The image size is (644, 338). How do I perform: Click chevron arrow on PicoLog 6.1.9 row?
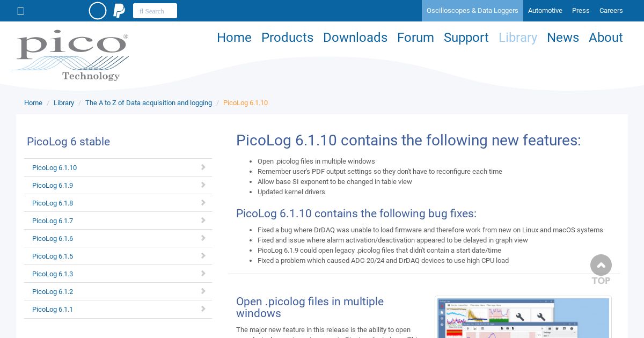tap(203, 185)
